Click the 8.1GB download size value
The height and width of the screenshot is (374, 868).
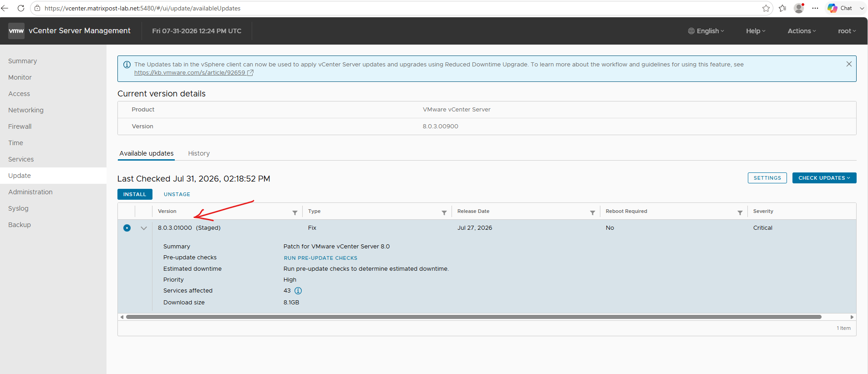[x=291, y=303]
